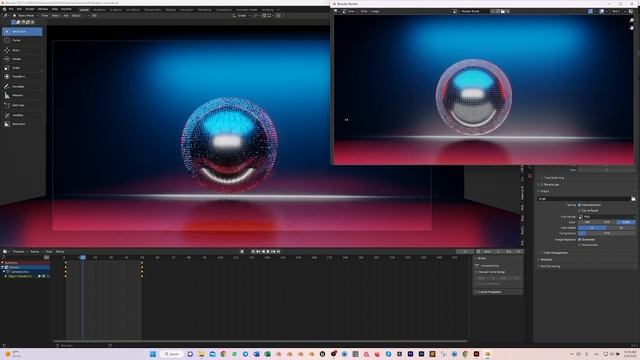
Task: Click the Windows Start button
Action: 153,354
